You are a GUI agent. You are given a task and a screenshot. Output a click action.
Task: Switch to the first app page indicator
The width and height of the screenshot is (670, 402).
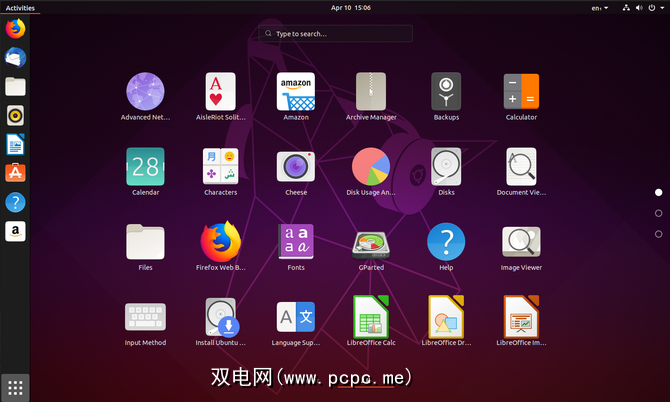click(x=658, y=192)
